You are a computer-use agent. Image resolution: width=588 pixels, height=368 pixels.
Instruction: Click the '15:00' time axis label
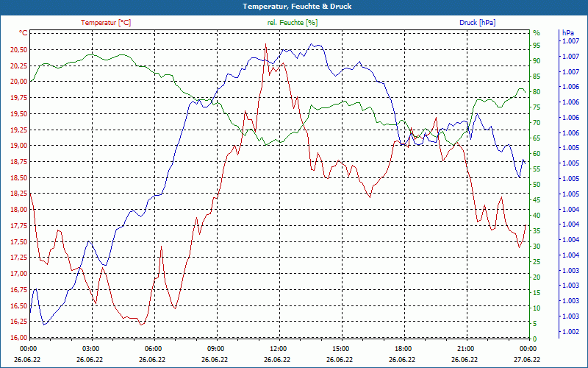(340, 348)
